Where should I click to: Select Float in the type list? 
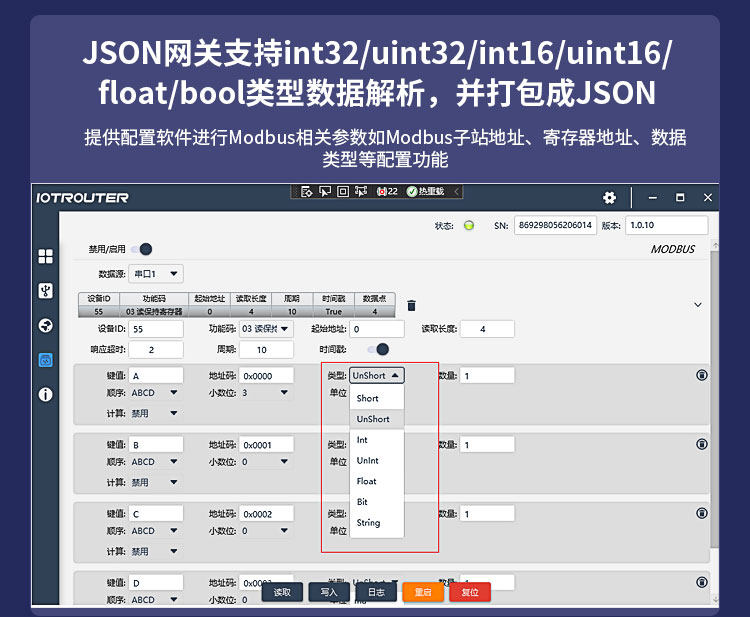[x=377, y=481]
